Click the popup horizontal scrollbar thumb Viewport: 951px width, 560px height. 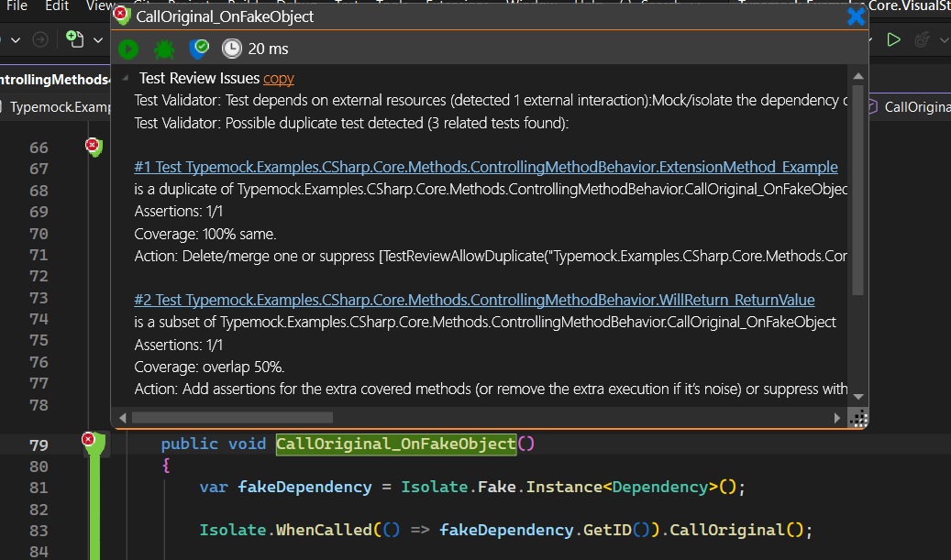(232, 418)
